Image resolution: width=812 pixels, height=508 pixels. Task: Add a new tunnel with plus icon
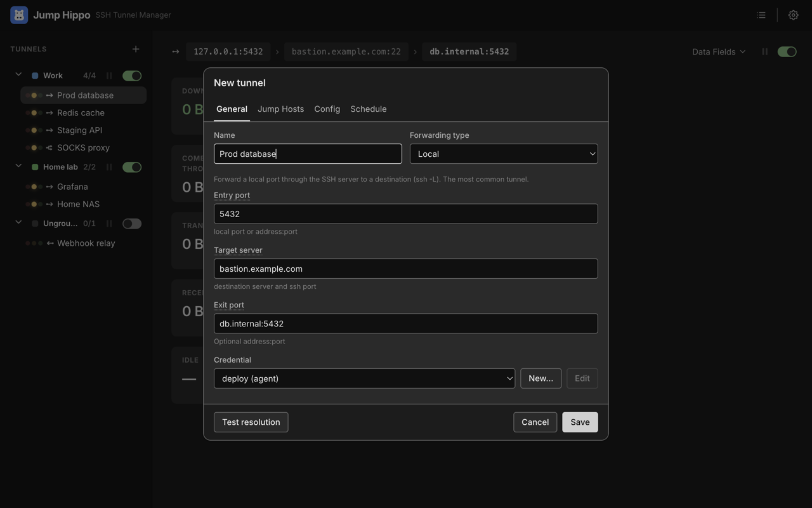pyautogui.click(x=136, y=49)
